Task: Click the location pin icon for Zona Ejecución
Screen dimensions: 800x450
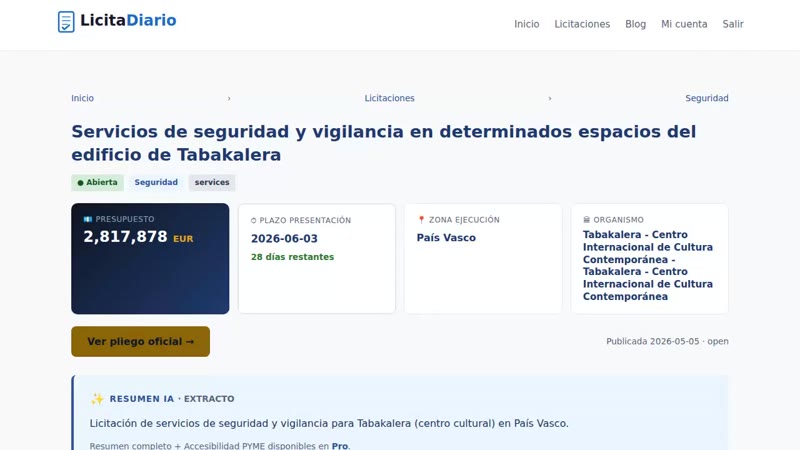Action: tap(421, 220)
